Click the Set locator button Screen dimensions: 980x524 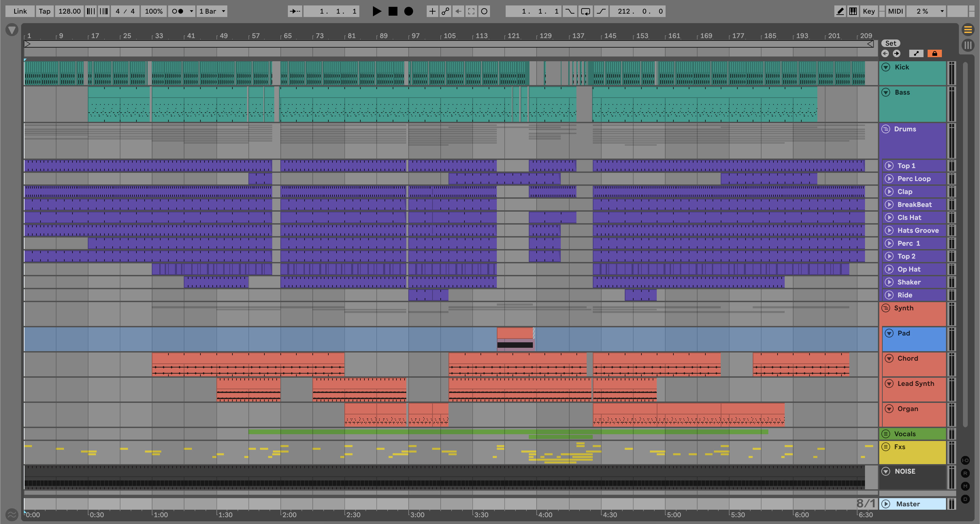click(x=890, y=43)
